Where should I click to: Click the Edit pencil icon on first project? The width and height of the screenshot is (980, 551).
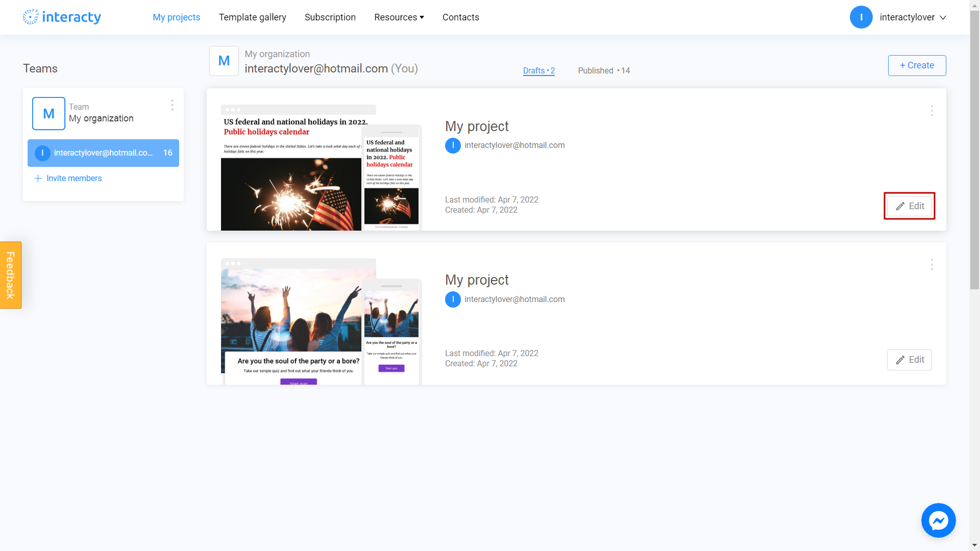pyautogui.click(x=900, y=206)
